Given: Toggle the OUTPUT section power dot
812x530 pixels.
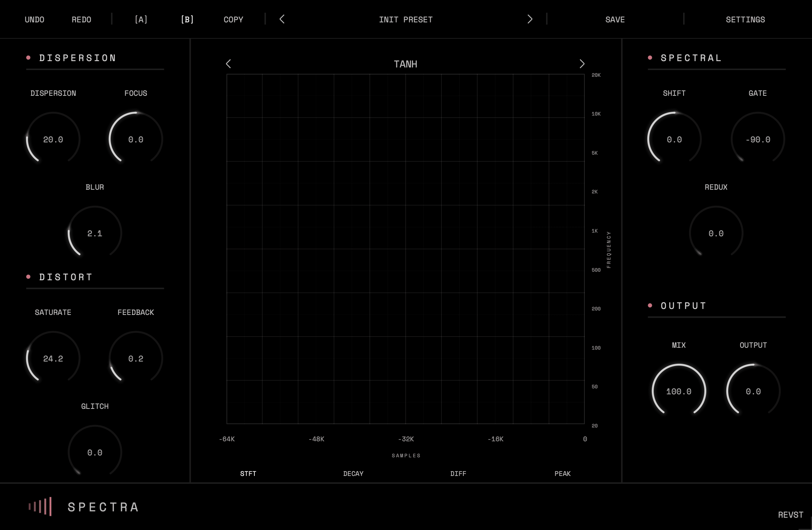Looking at the screenshot, I should 650,305.
